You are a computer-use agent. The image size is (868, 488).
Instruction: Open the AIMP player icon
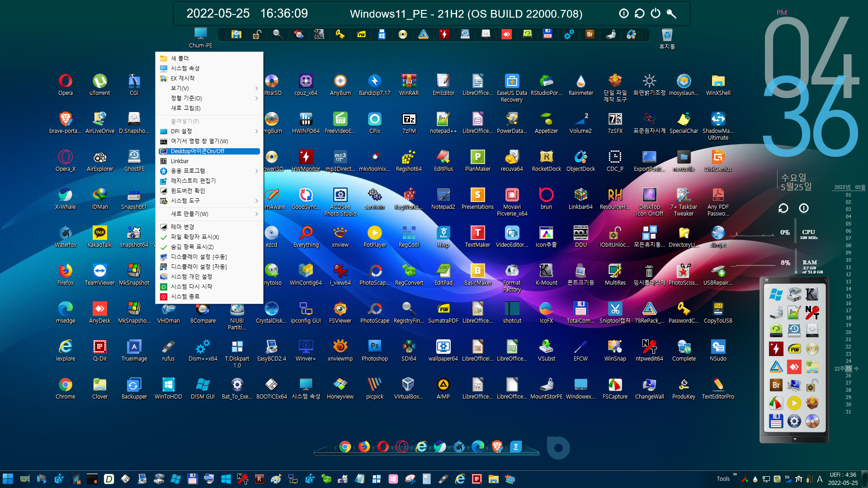[x=443, y=388]
